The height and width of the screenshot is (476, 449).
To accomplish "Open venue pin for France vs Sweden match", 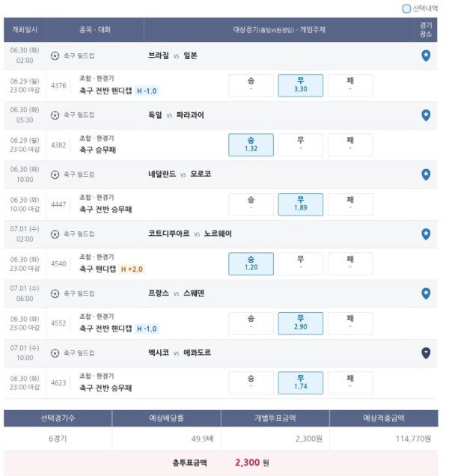I will pos(426,293).
